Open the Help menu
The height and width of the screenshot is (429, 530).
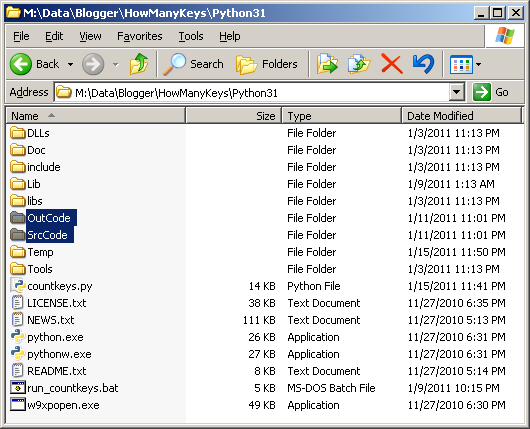coord(230,36)
